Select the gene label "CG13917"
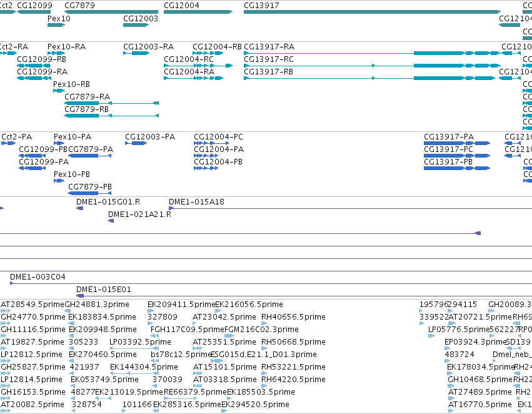The height and width of the screenshot is (414, 532). (261, 6)
